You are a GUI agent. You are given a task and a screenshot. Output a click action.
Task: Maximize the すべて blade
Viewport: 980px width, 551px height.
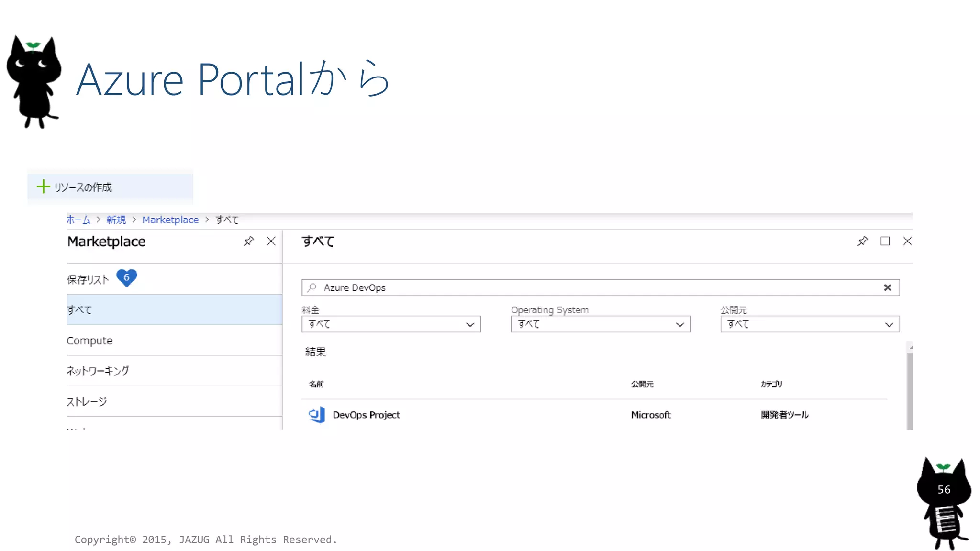[885, 241]
